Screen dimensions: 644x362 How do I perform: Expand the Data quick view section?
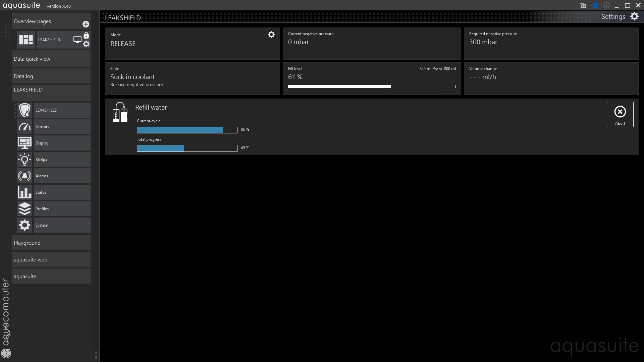pyautogui.click(x=51, y=59)
